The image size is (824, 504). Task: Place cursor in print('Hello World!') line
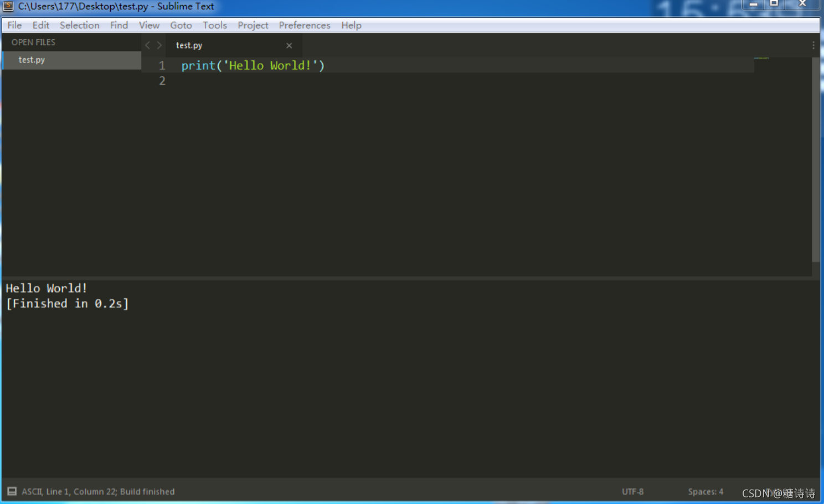253,65
